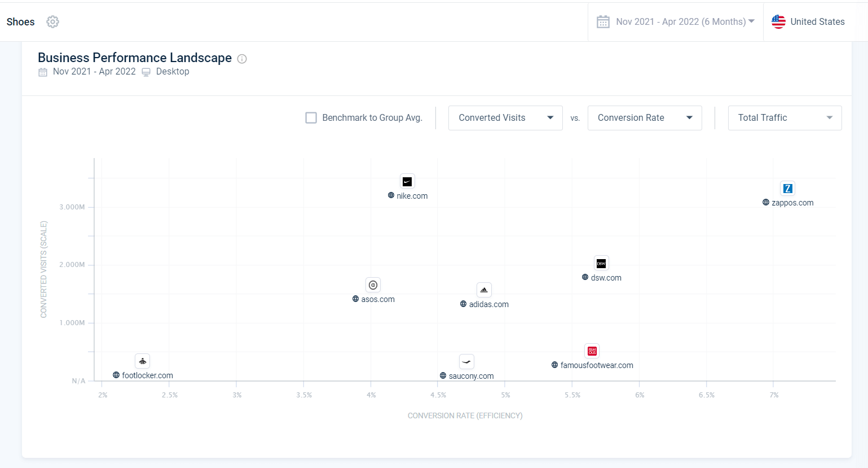Open the Conversion Rate dropdown
This screenshot has height=468, width=868.
coord(645,118)
